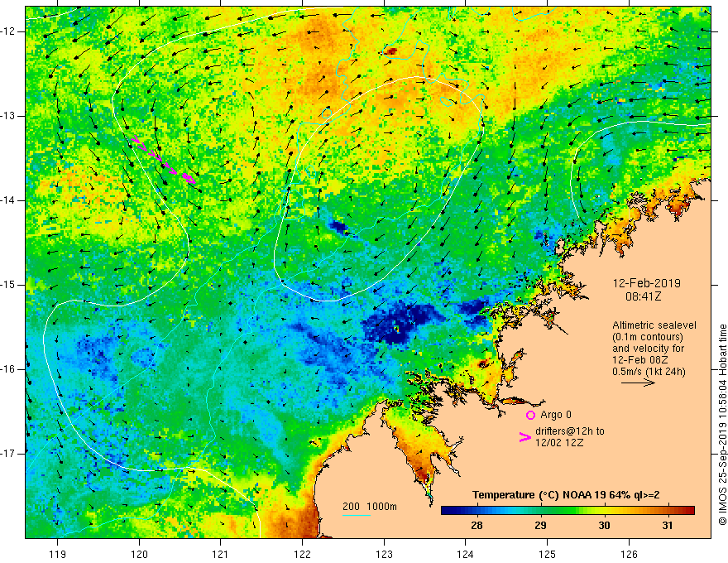
Task: Click the 0.5m/s velocity scale arrow
Action: coord(638,383)
